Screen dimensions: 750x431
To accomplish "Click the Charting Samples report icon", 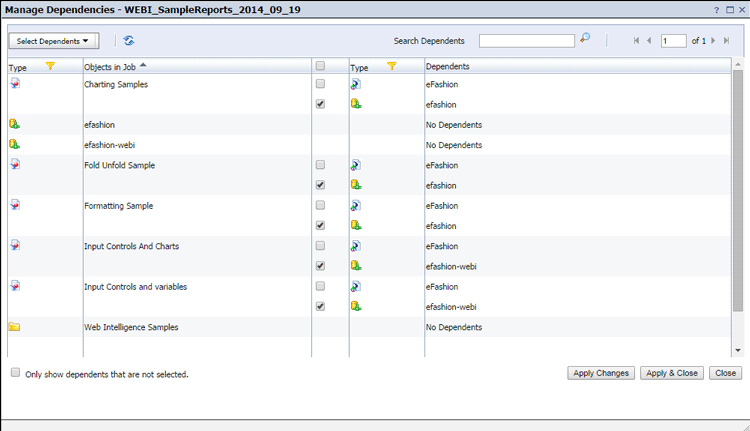I will 14,84.
